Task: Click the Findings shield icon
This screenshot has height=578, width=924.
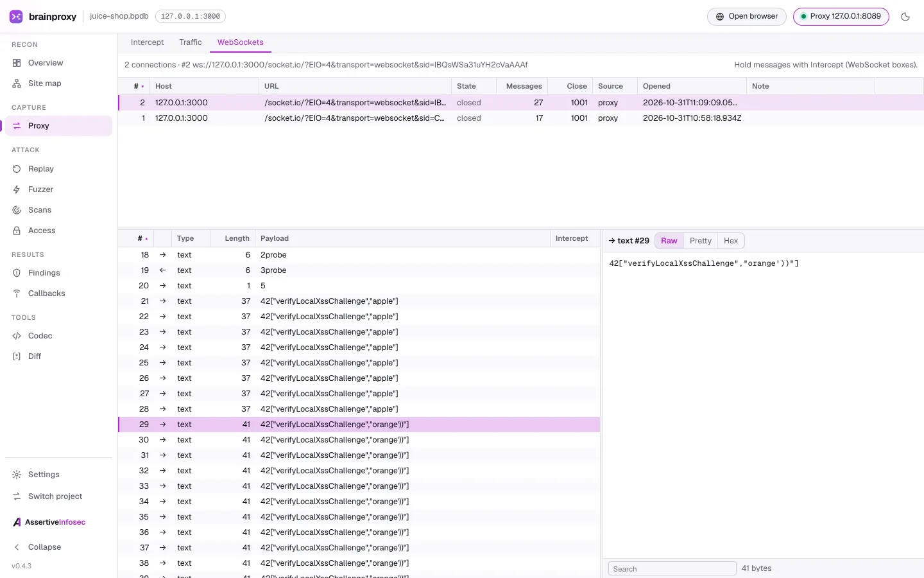Action: coord(17,273)
